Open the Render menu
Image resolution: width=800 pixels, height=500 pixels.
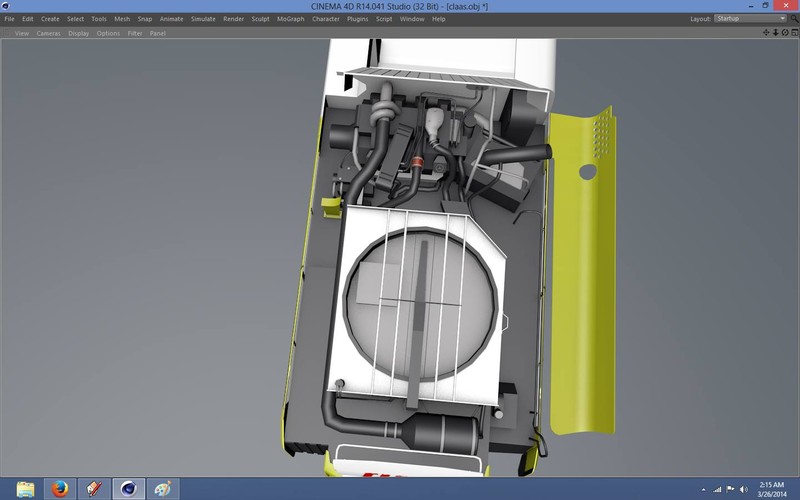pyautogui.click(x=233, y=19)
